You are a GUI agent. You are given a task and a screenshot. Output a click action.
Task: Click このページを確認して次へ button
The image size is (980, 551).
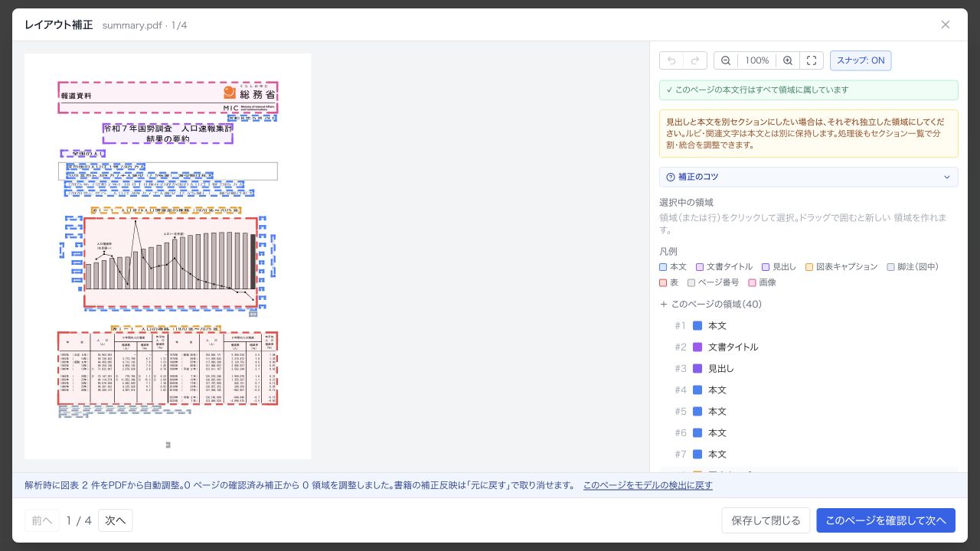click(886, 520)
